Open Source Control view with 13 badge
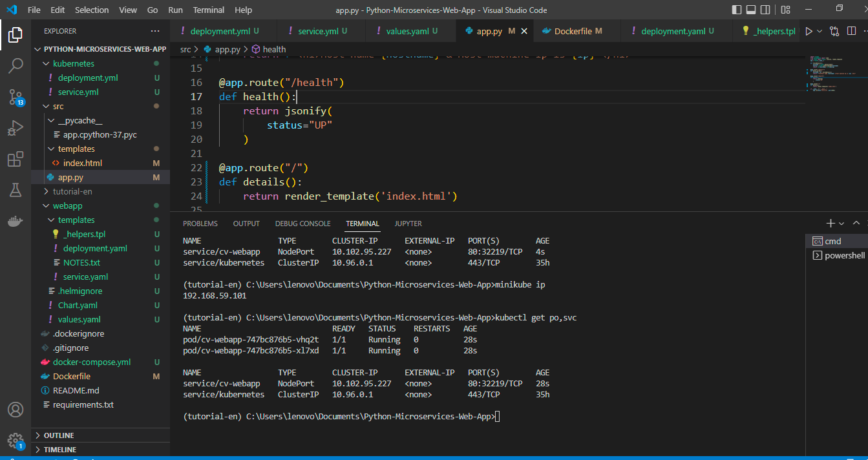This screenshot has height=460, width=868. pos(16,97)
